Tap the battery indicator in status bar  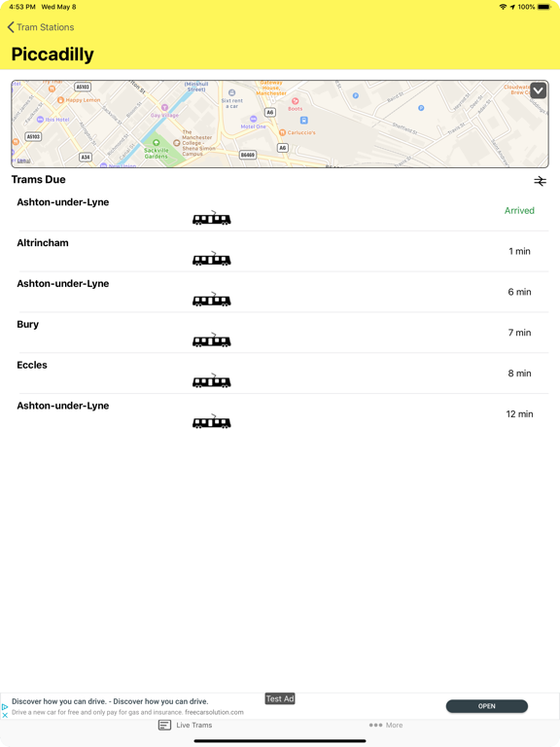pyautogui.click(x=544, y=7)
